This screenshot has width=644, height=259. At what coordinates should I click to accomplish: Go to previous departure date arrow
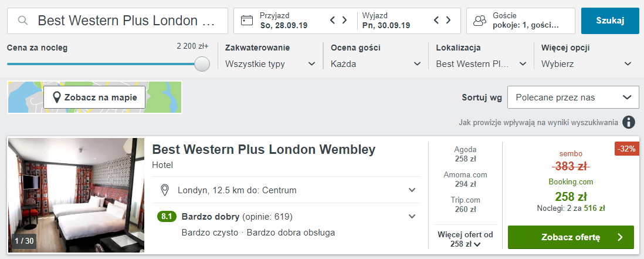point(436,21)
